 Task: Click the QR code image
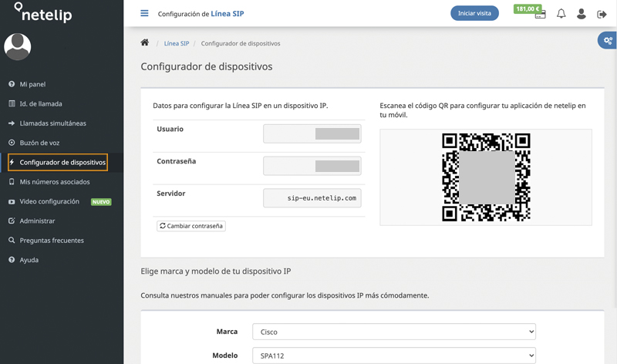click(486, 177)
